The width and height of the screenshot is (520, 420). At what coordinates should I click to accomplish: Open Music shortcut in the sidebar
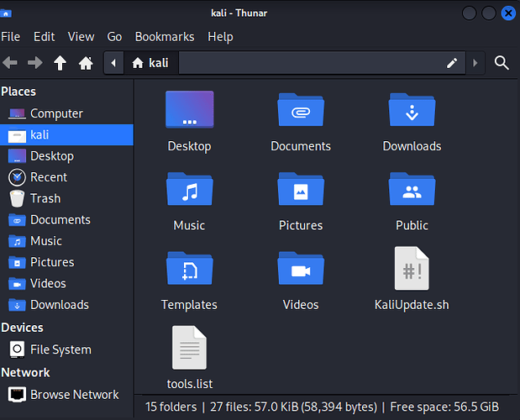66,241
